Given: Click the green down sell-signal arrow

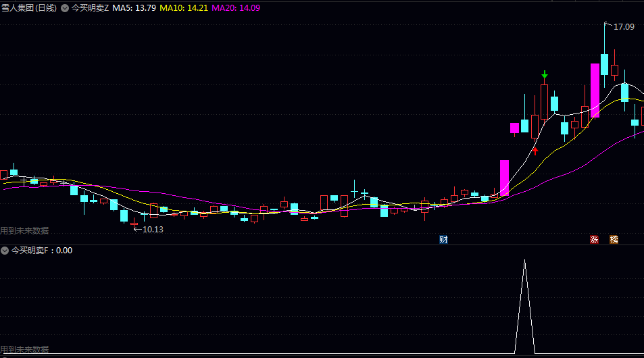Looking at the screenshot, I should 545,75.
